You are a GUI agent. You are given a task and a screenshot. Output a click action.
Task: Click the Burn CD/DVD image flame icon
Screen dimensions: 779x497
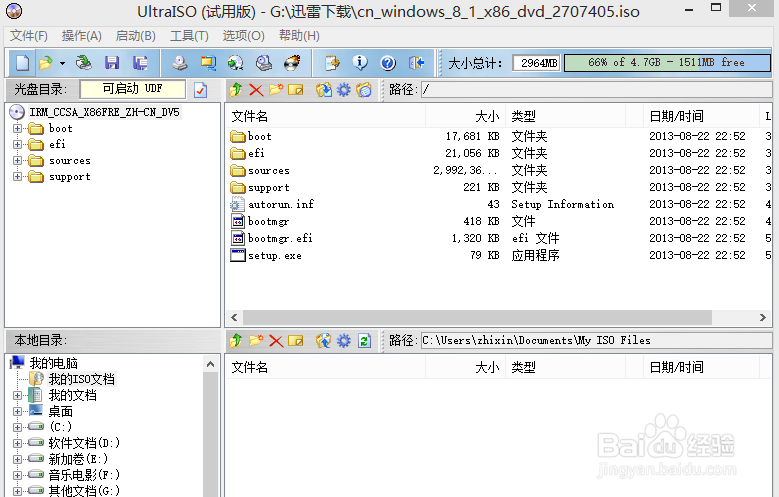point(292,63)
